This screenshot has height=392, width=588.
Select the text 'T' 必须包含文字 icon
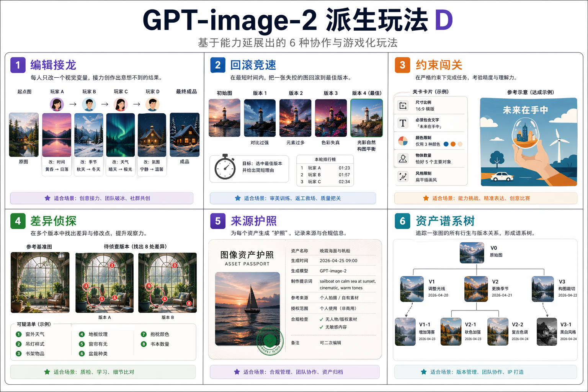(403, 123)
